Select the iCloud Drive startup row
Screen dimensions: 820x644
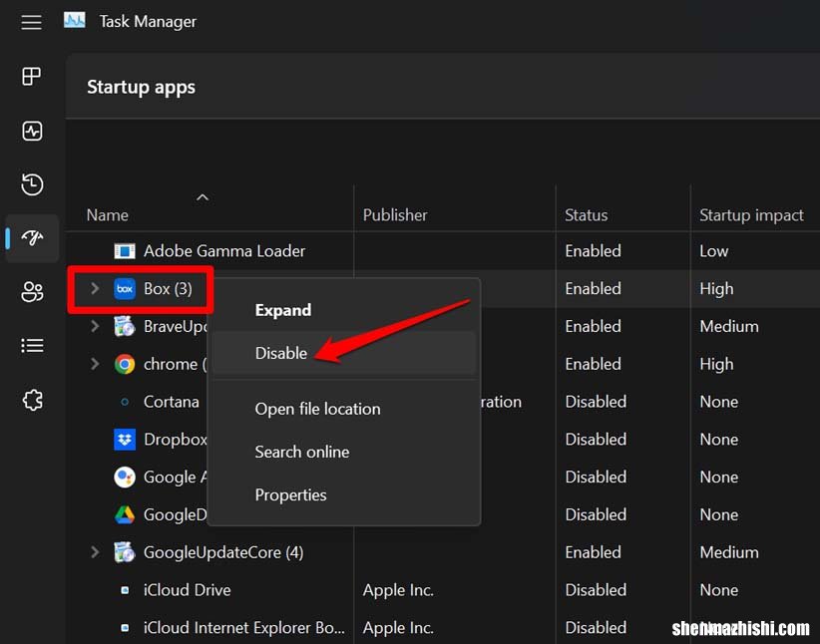(x=188, y=590)
